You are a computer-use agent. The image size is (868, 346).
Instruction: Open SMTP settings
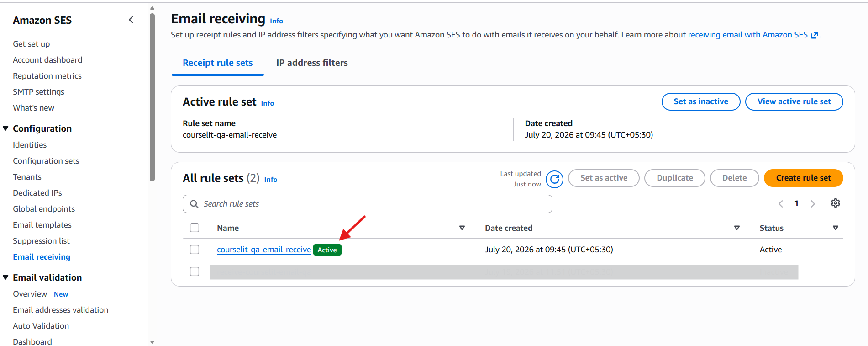coord(38,92)
